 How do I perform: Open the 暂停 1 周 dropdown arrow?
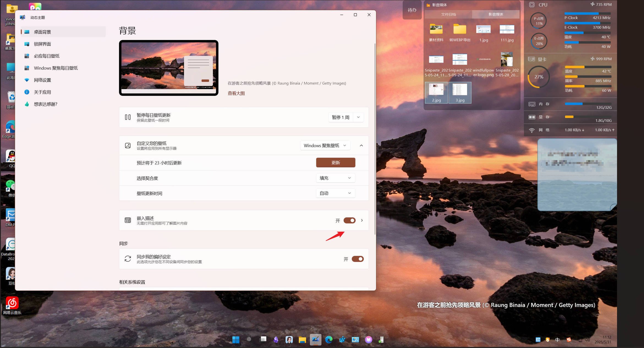coord(358,117)
